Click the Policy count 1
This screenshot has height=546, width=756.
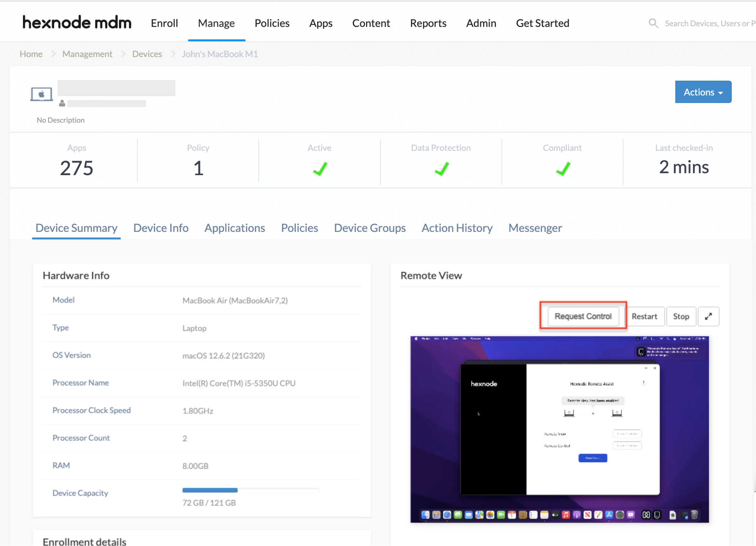[198, 168]
